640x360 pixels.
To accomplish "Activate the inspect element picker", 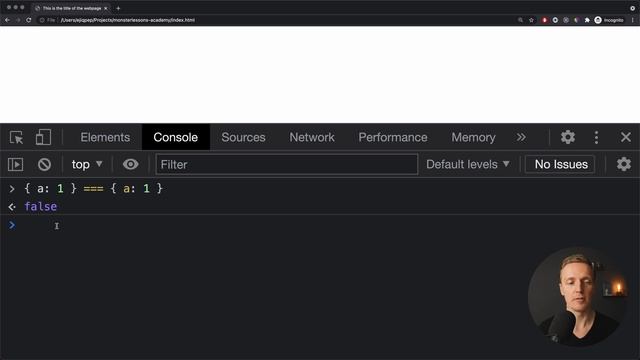I will [16, 138].
